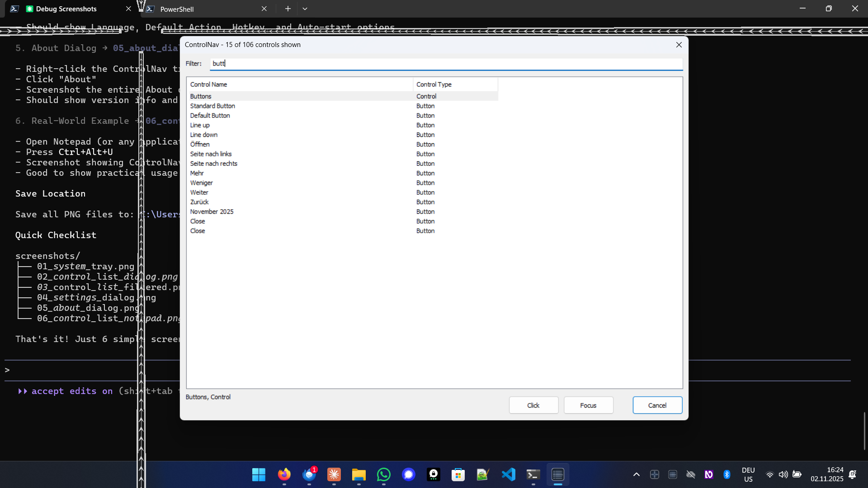Screen dimensions: 868x488
Task: Launch Visual Studio Code from the taskbar
Action: click(x=509, y=475)
